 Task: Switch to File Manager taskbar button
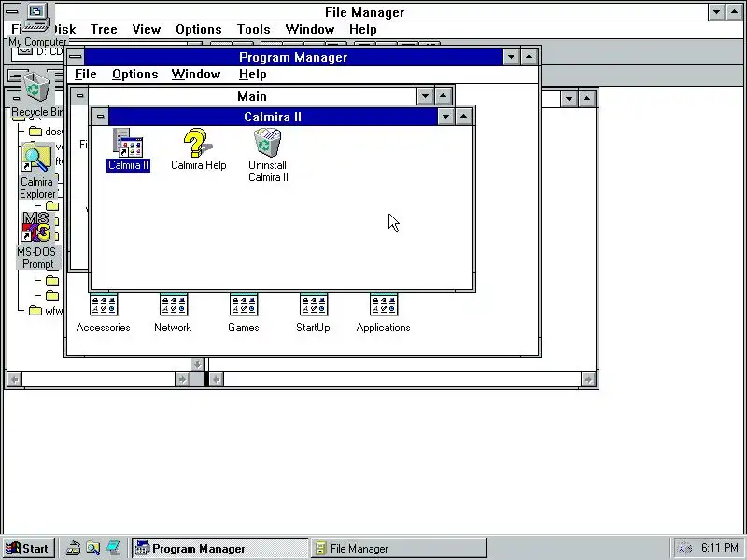(x=399, y=548)
